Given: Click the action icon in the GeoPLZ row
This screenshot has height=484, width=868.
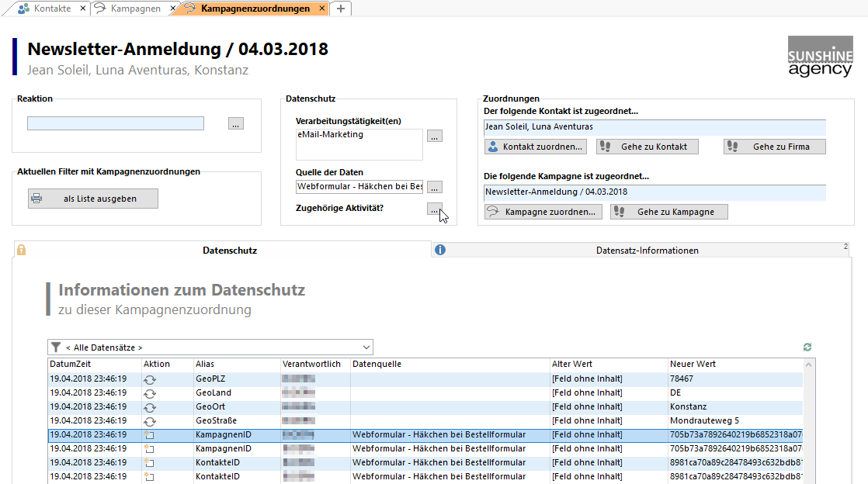Looking at the screenshot, I should (149, 379).
